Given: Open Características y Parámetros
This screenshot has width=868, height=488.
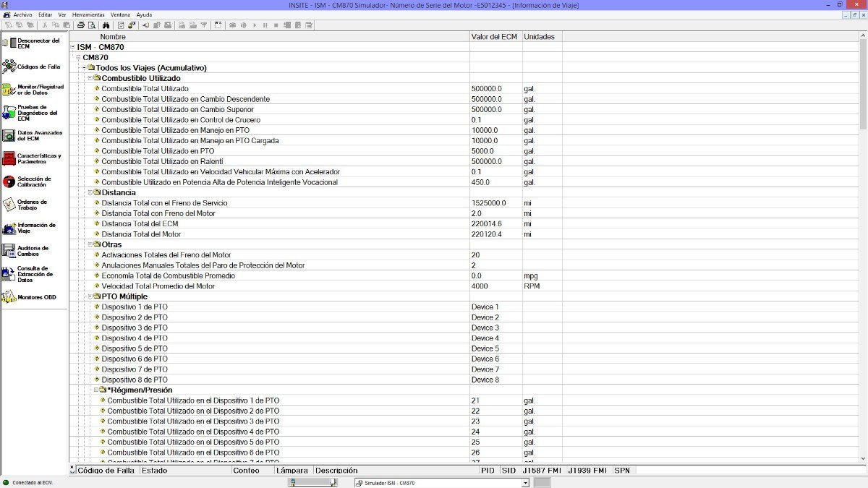Looking at the screenshot, I should tap(32, 159).
